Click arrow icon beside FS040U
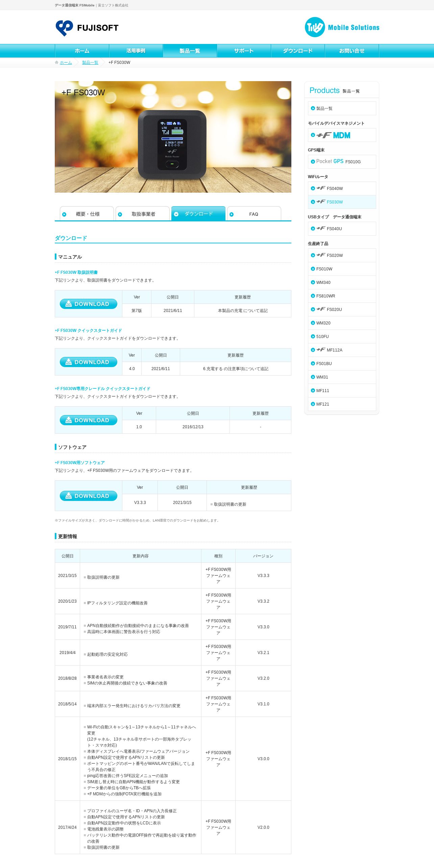434x868 pixels. click(x=313, y=228)
